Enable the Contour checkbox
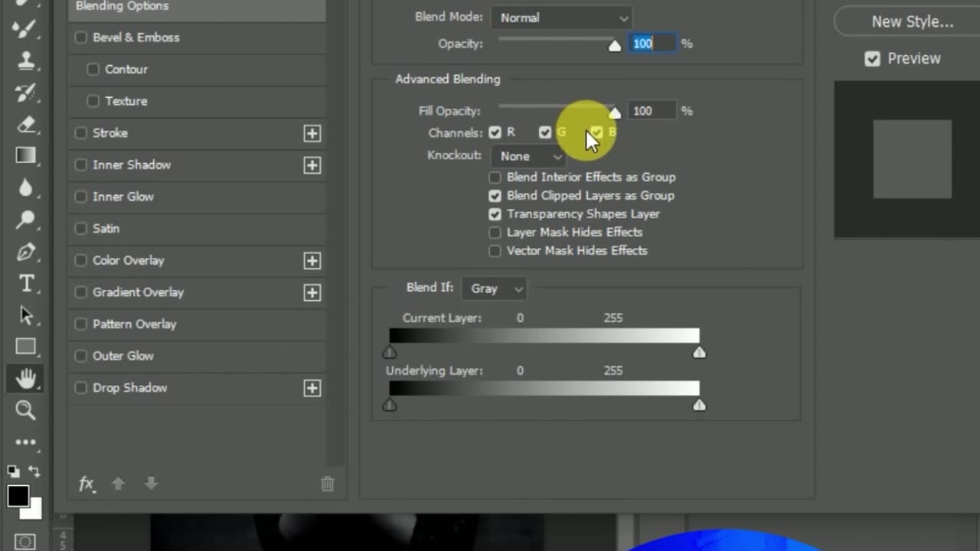Screen dimensions: 980x551 point(93,69)
